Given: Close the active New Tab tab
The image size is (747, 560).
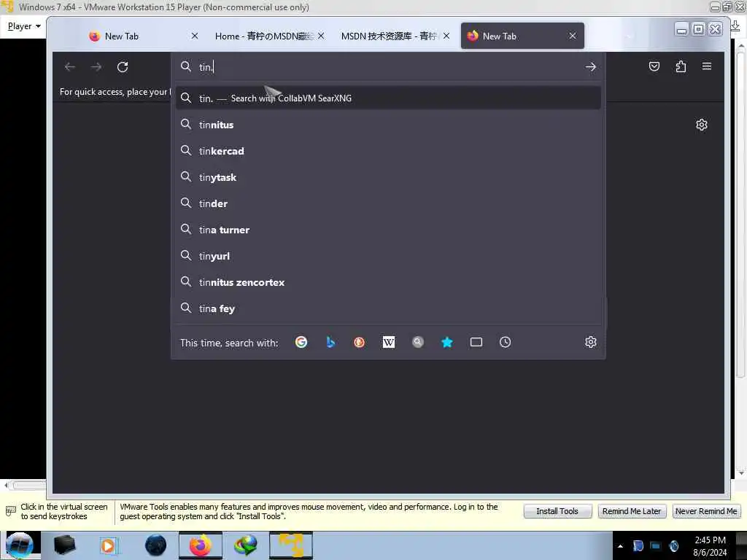Looking at the screenshot, I should (573, 36).
